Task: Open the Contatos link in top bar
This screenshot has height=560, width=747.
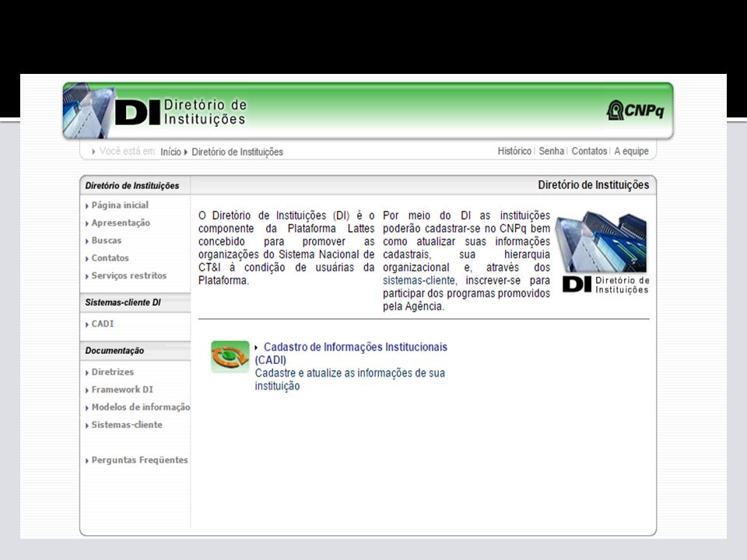Action: [x=589, y=151]
